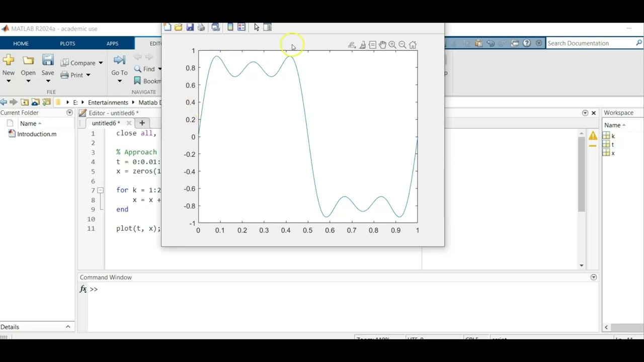Select the Zoom In tool above the plot
The height and width of the screenshot is (362, 644).
point(392,45)
